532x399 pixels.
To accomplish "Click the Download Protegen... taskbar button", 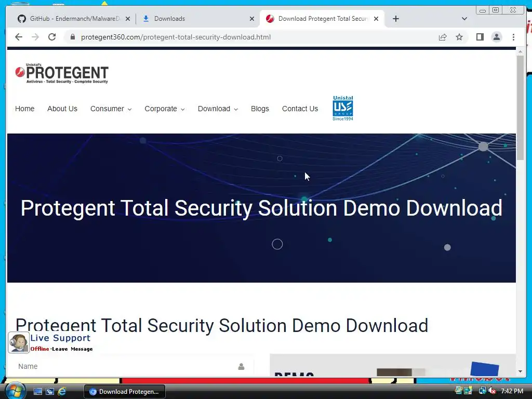I will [x=125, y=392].
